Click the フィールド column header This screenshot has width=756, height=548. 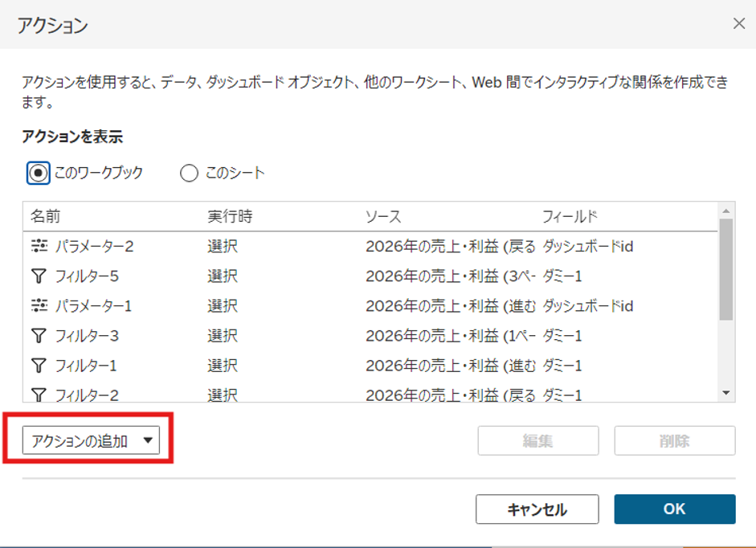[570, 216]
